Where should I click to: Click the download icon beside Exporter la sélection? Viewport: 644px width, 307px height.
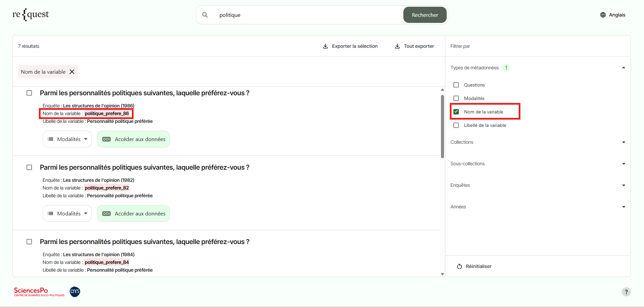coord(325,46)
